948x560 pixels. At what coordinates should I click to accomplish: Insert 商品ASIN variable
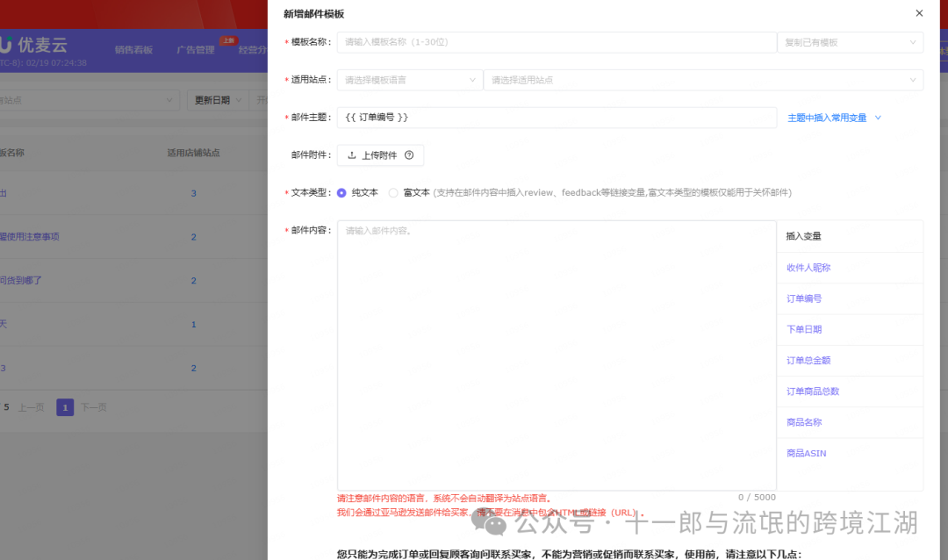point(806,453)
